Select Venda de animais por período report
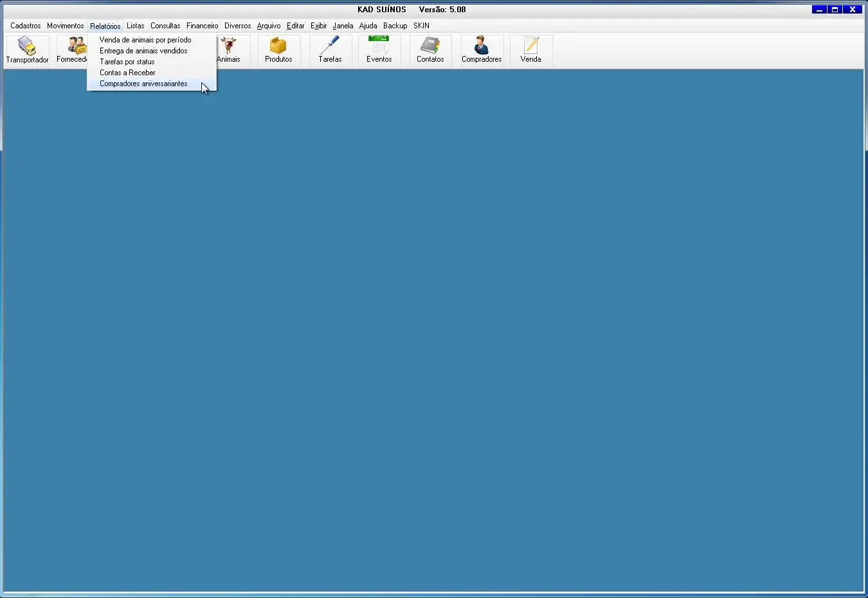This screenshot has width=868, height=598. (x=145, y=40)
